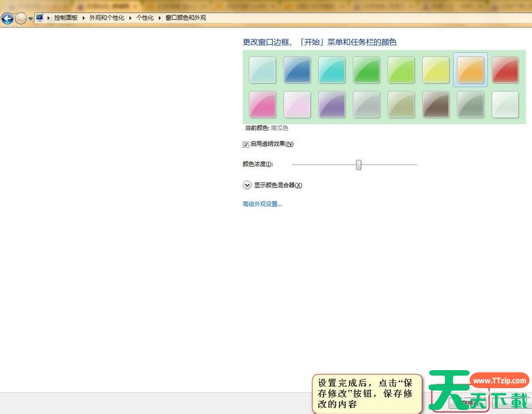The image size is (532, 414).
Task: Select the blue window color swatch
Action: (x=297, y=70)
